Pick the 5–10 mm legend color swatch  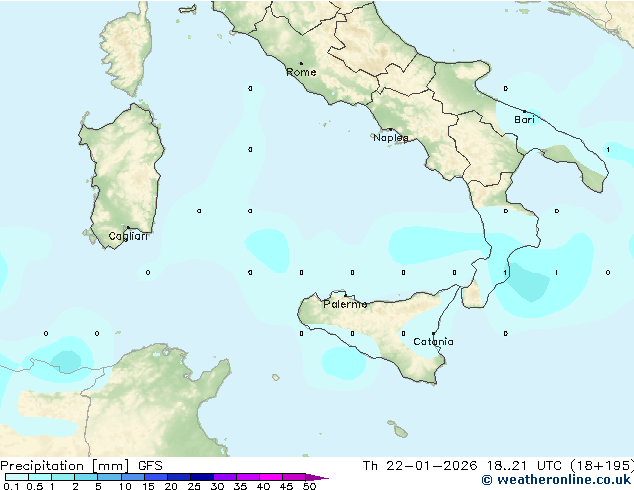point(109,477)
